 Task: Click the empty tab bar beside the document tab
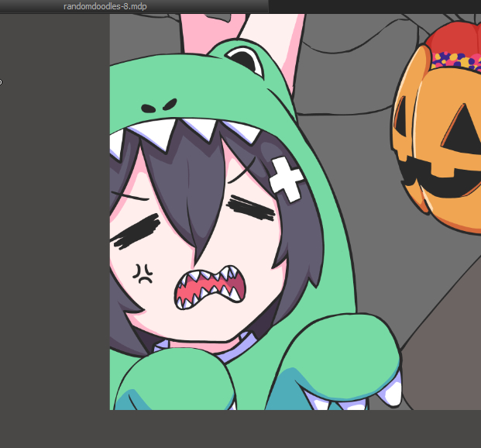tap(372, 6)
